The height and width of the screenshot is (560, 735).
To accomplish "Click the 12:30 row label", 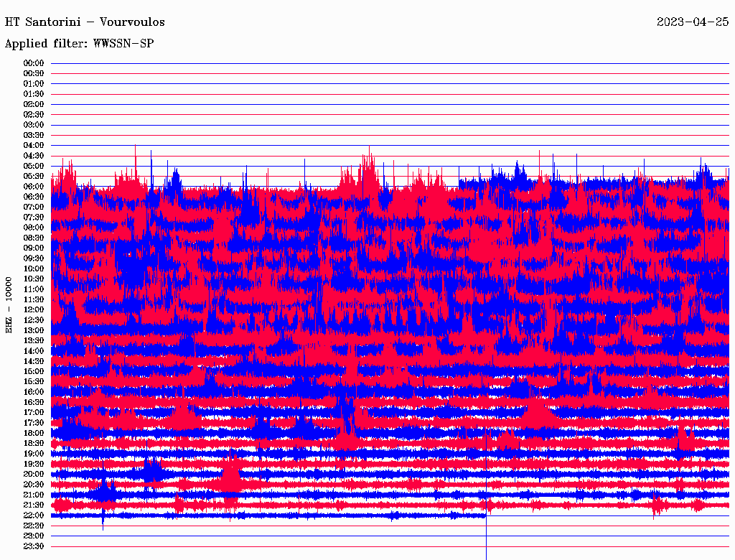I will (34, 320).
